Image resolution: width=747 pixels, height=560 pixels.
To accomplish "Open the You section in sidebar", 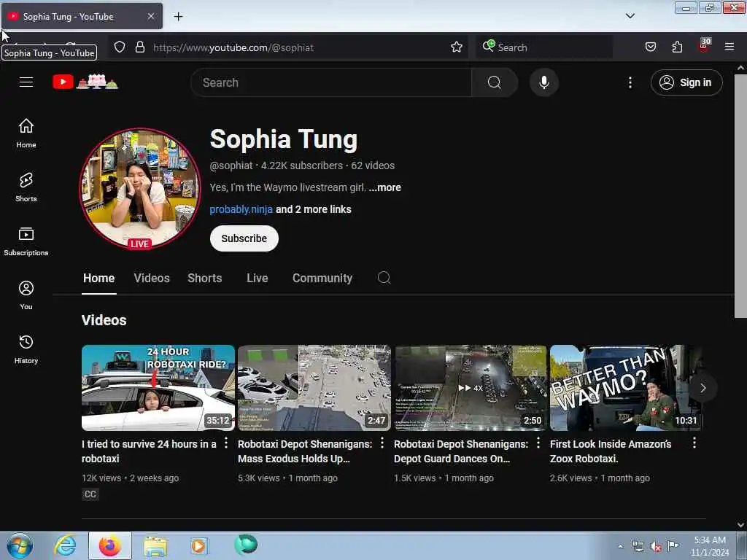I will click(26, 295).
